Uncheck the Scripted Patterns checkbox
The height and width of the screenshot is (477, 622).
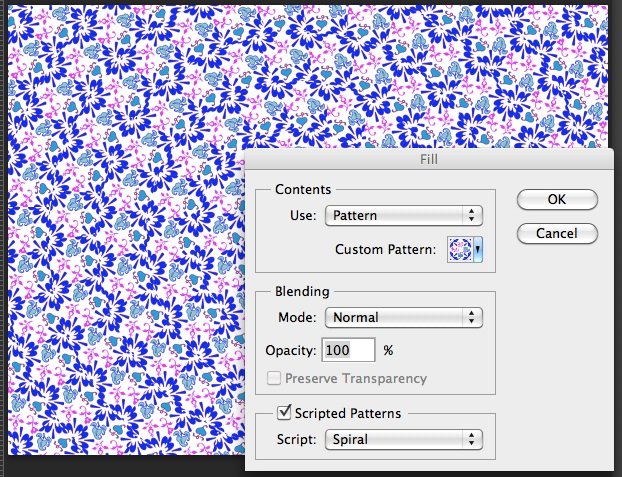(x=284, y=413)
